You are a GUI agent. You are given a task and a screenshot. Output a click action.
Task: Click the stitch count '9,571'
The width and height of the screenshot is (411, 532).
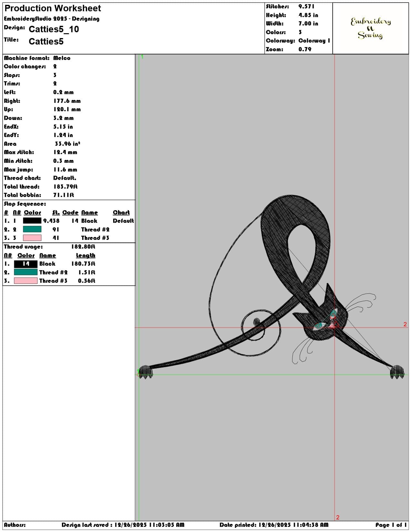[306, 6]
